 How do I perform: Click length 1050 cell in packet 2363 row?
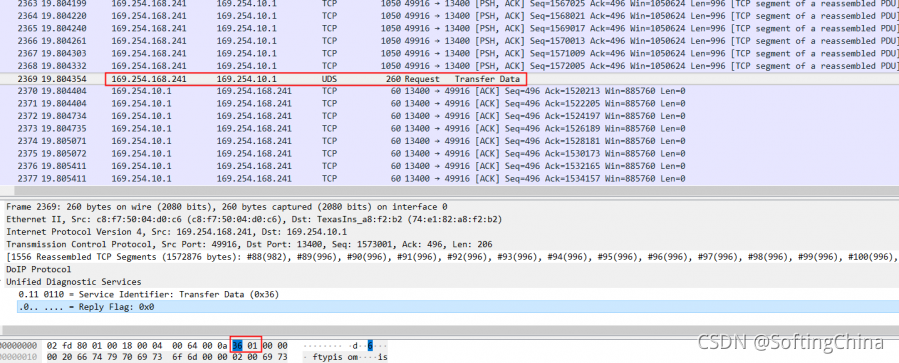pos(391,3)
